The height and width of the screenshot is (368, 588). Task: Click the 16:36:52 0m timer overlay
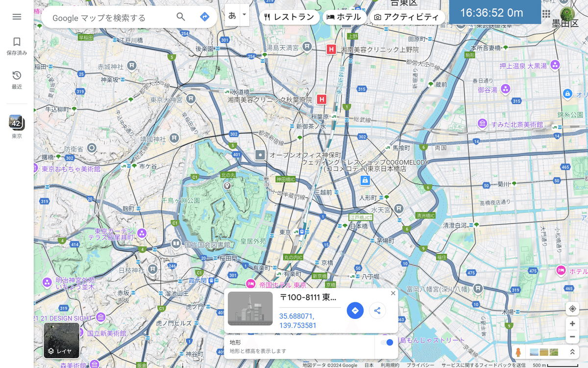495,12
